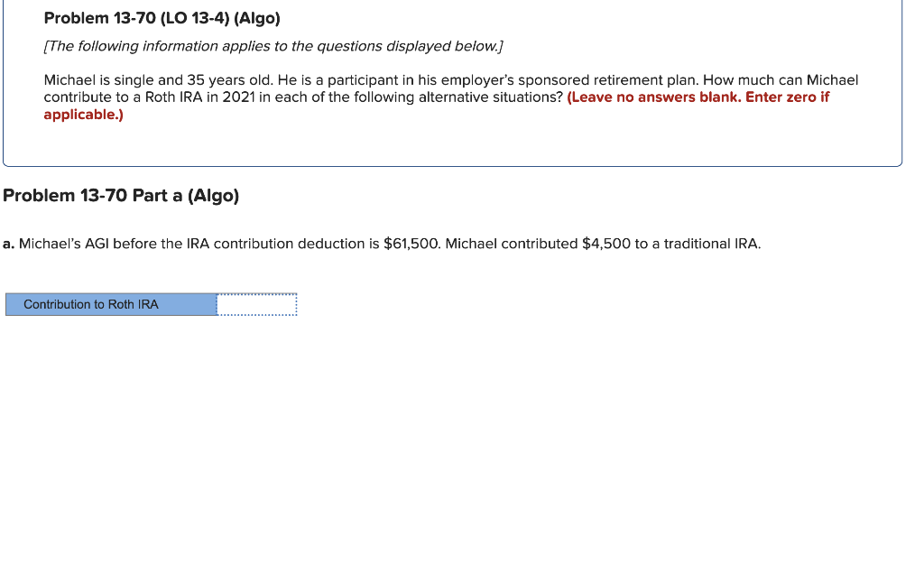Click the red "applicable.)" text
This screenshot has height=564, width=924.
coord(83,114)
